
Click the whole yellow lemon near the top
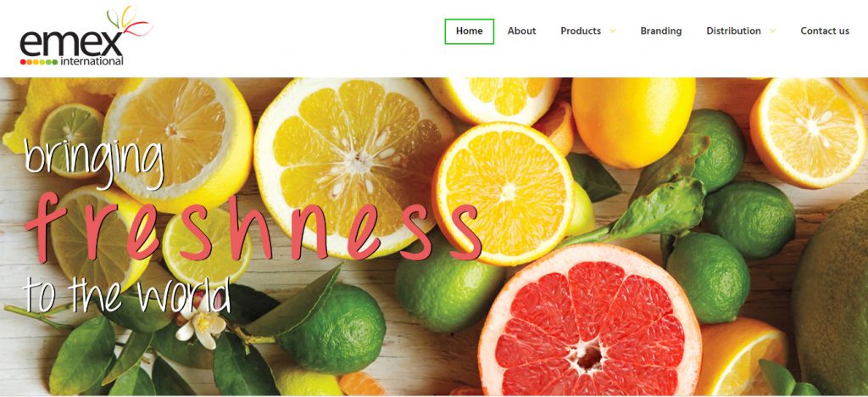632,121
